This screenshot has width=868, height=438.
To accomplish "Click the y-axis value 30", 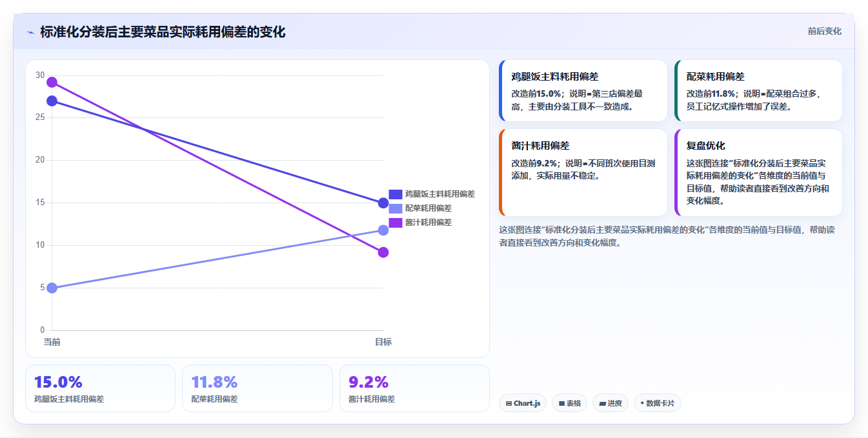I will click(x=40, y=75).
